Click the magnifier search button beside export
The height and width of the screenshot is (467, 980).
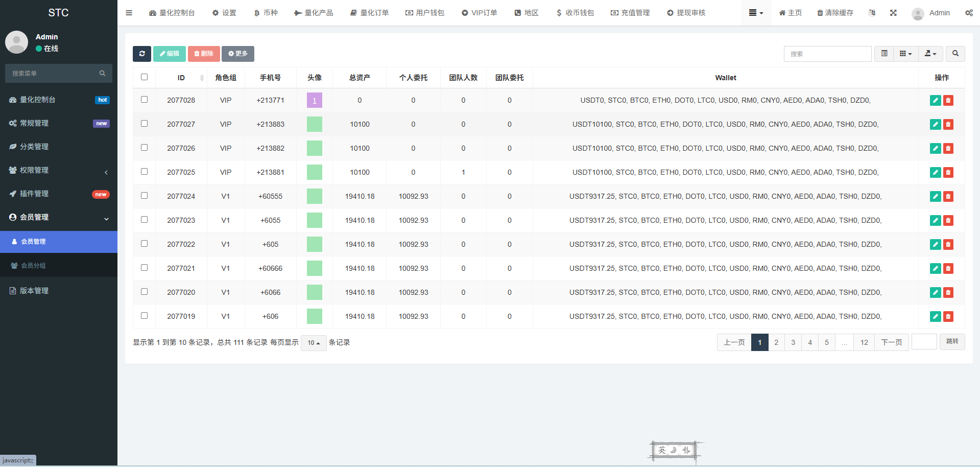point(955,54)
